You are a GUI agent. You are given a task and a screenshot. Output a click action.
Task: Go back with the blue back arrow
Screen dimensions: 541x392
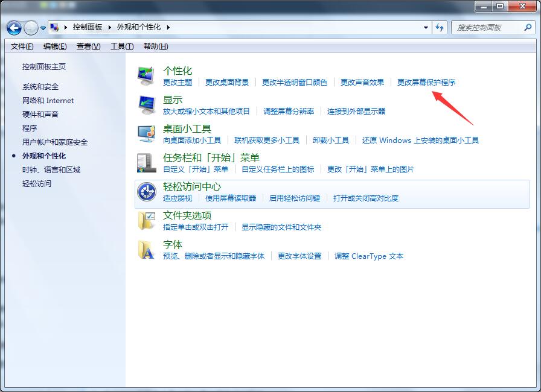pyautogui.click(x=14, y=28)
